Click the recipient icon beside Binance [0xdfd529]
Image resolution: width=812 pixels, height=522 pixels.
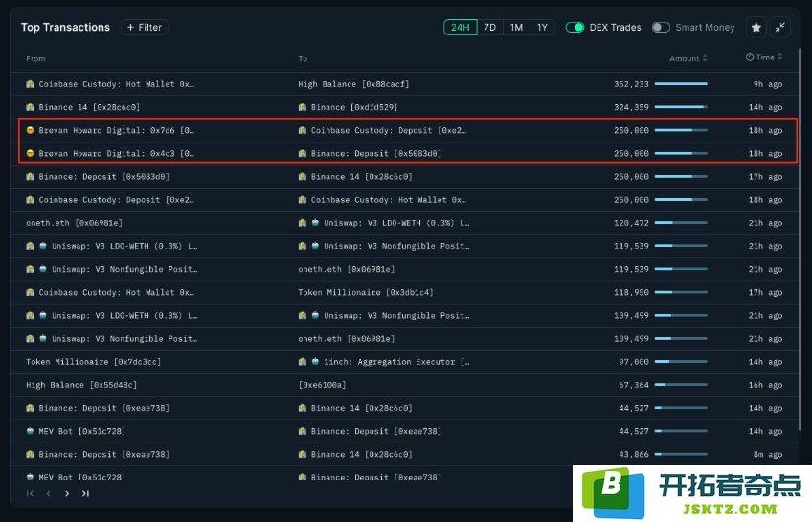tap(303, 107)
